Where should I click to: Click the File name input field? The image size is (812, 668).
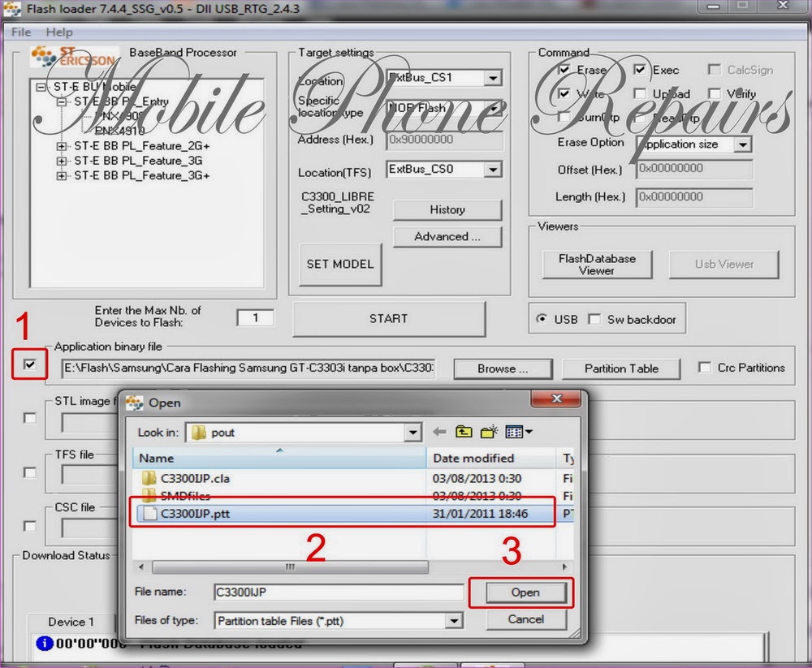tap(339, 592)
